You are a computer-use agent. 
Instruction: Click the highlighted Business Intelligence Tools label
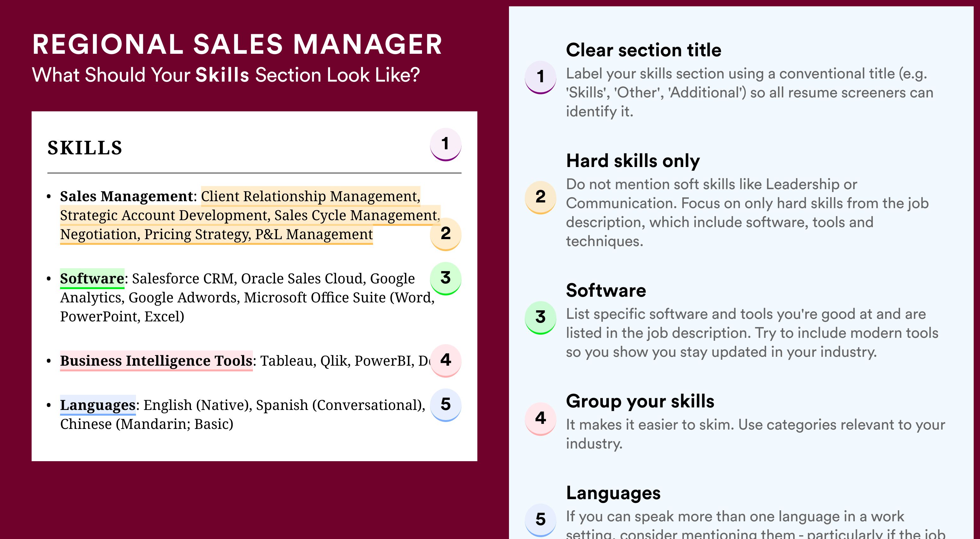point(156,361)
